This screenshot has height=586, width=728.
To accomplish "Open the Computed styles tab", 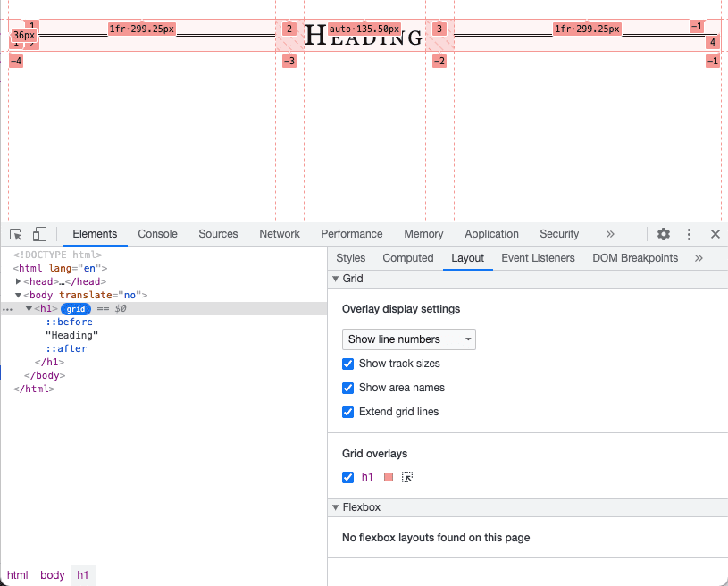I will coord(407,257).
